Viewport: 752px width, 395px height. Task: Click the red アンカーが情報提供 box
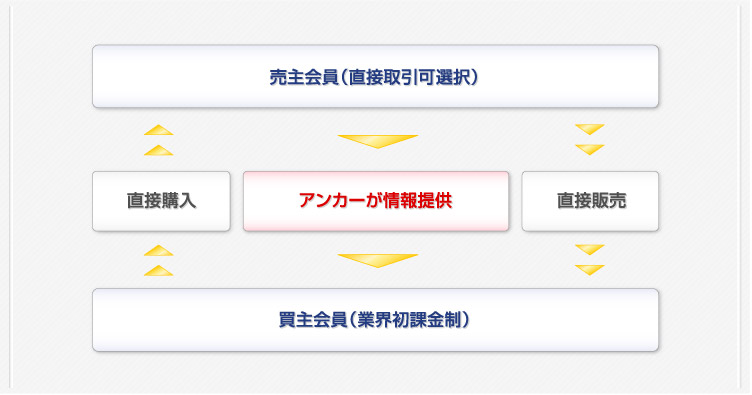[376, 201]
